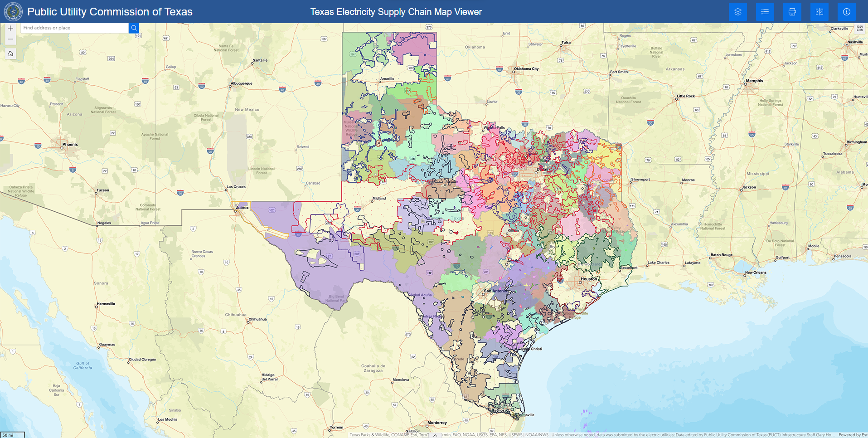Focus the Find address or place field

click(x=74, y=28)
